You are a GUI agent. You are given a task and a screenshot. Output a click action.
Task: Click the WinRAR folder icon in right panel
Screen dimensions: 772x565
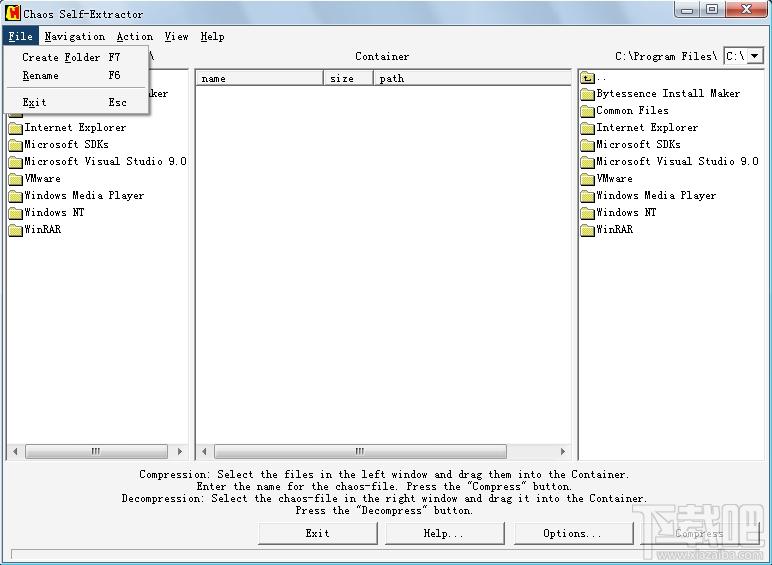click(587, 230)
